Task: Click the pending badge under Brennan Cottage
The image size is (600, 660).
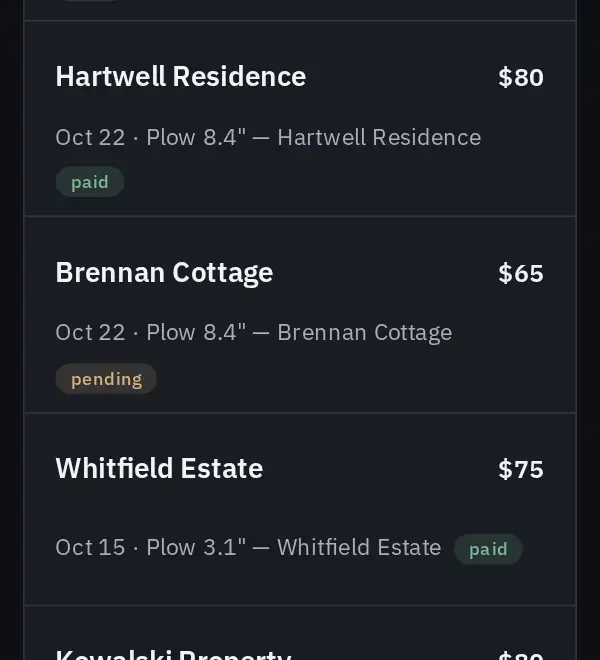Action: [x=106, y=379]
